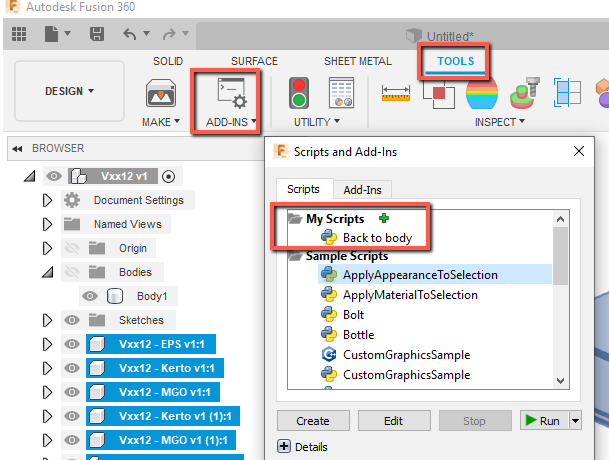Show the Origin folder

tap(72, 248)
